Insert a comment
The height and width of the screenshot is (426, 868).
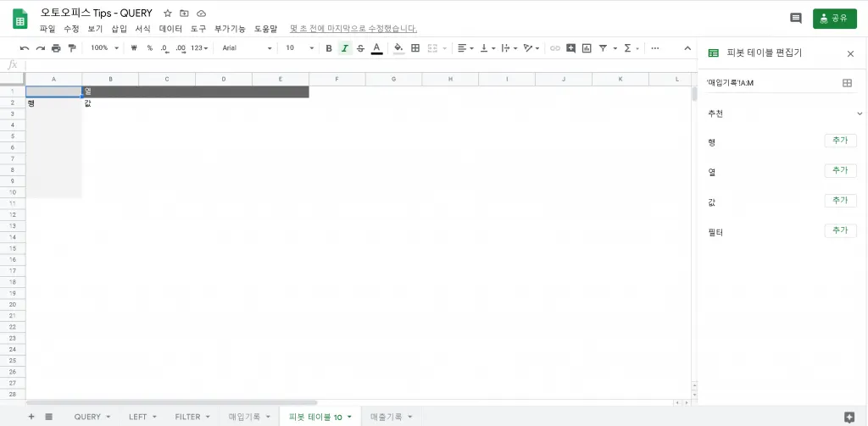[x=570, y=48]
